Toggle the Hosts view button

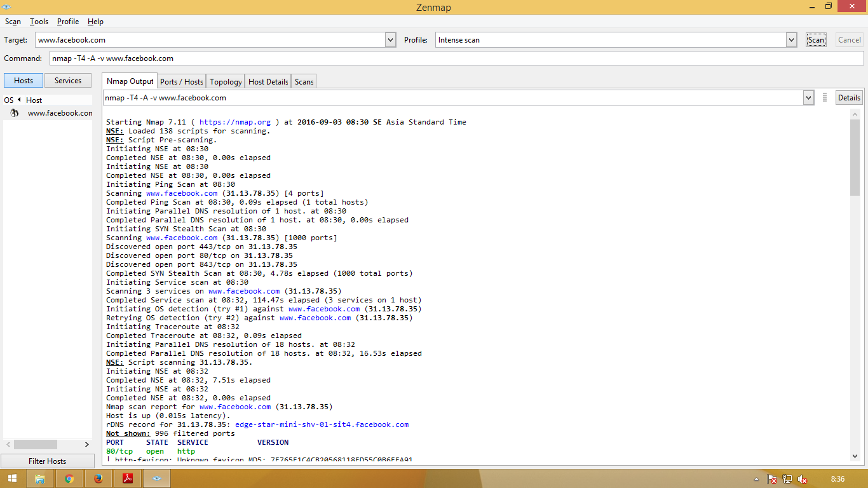point(24,81)
